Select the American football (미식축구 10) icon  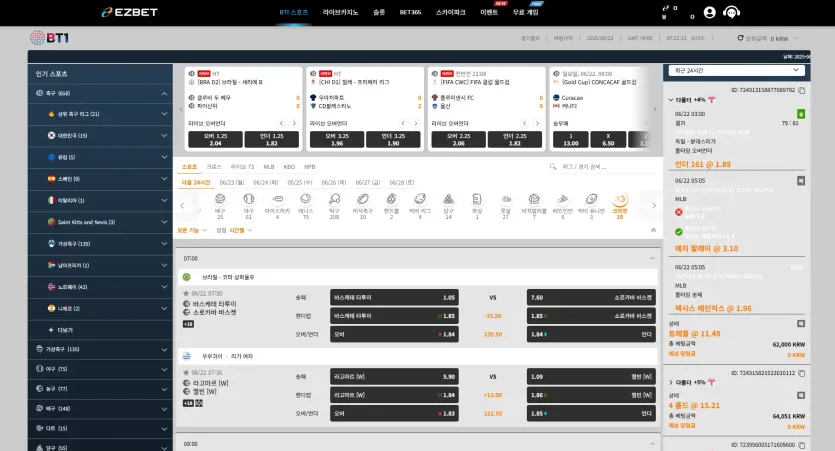363,199
